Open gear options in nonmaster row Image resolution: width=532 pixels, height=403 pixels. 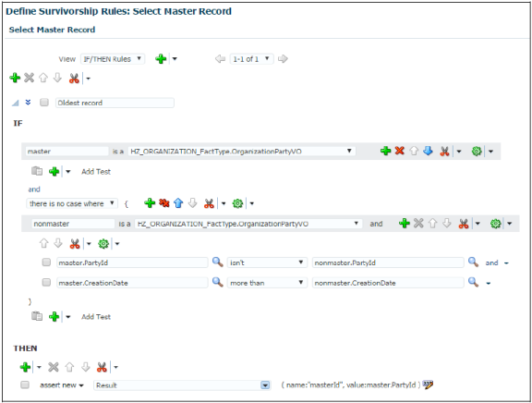[496, 224]
